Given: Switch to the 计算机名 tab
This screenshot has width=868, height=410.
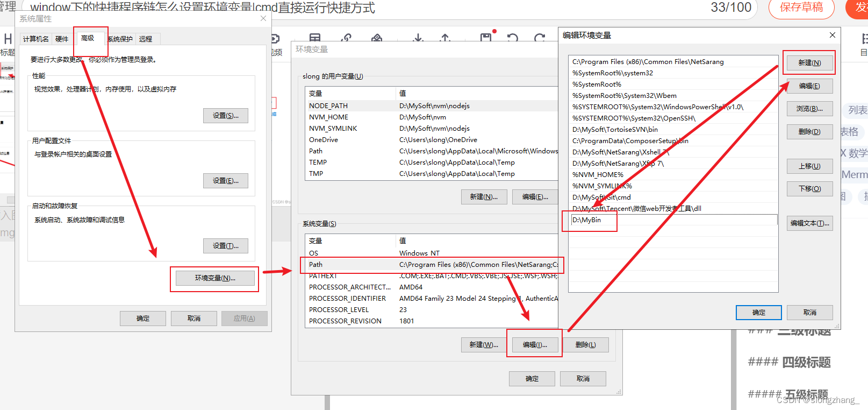Looking at the screenshot, I should pos(35,39).
